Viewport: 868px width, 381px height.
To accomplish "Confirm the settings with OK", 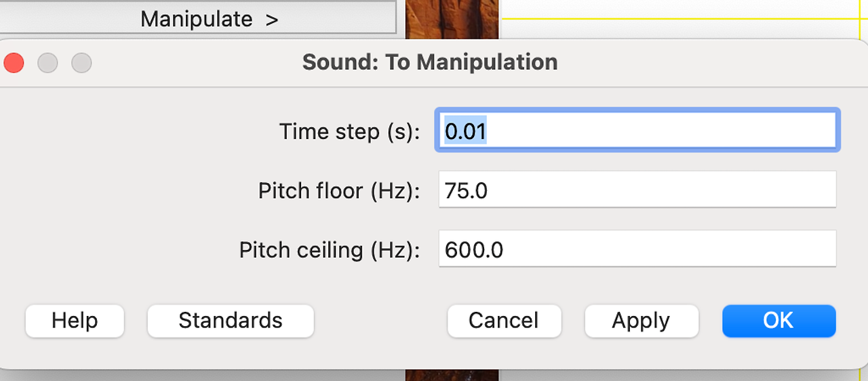I will tap(778, 321).
